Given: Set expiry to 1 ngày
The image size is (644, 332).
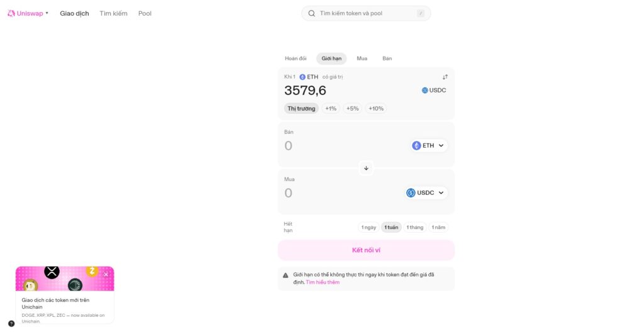Looking at the screenshot, I should 369,227.
